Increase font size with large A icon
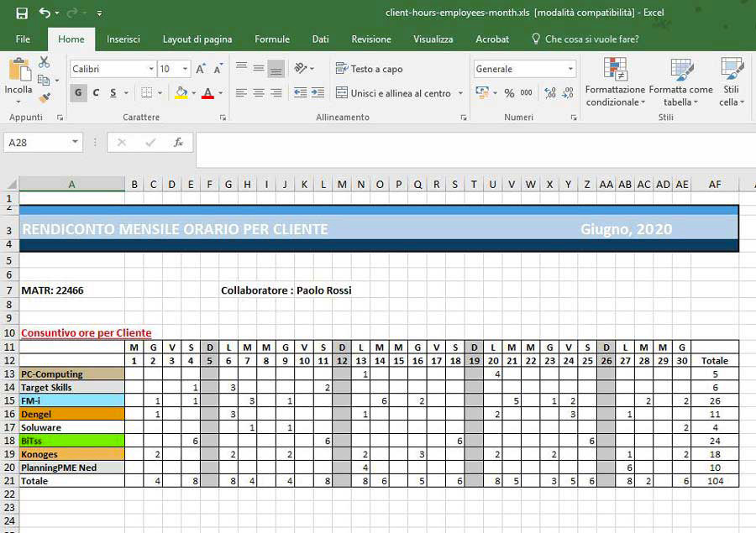Viewport: 756px width, 533px height. point(201,69)
